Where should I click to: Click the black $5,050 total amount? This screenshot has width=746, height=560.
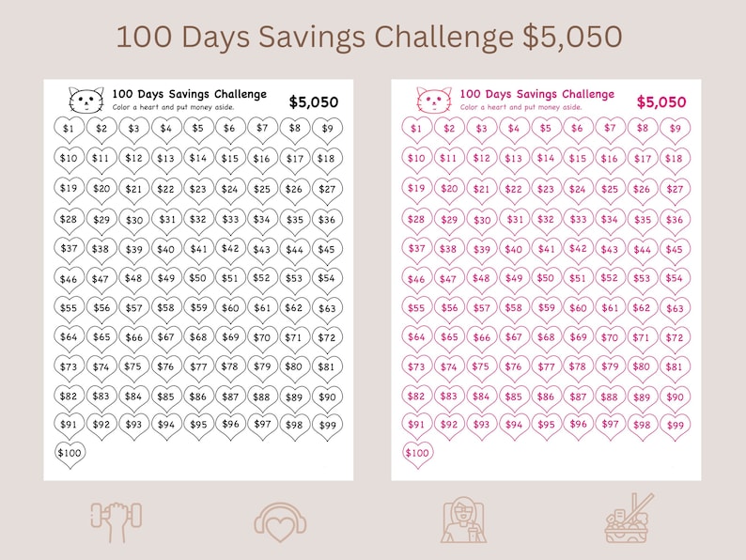(x=314, y=101)
